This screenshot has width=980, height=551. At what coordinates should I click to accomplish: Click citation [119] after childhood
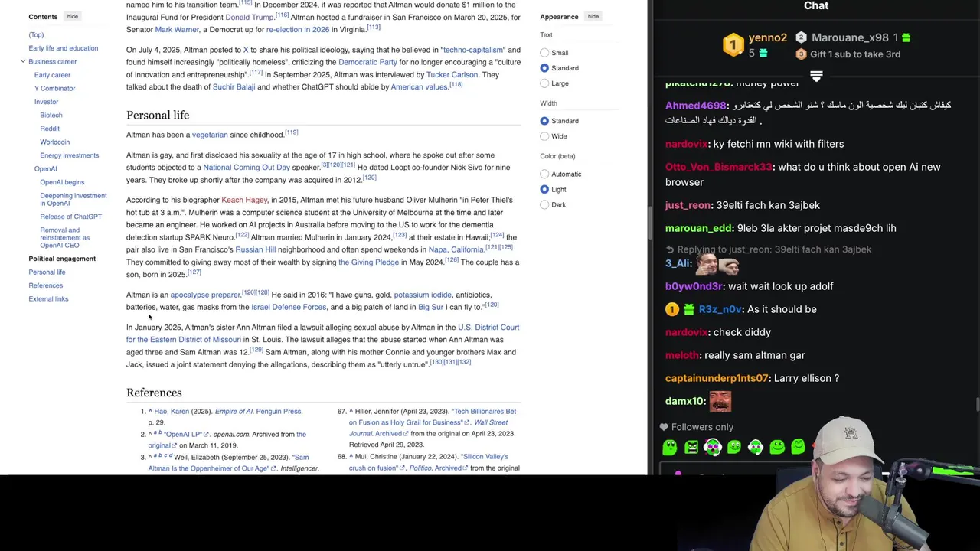point(292,132)
